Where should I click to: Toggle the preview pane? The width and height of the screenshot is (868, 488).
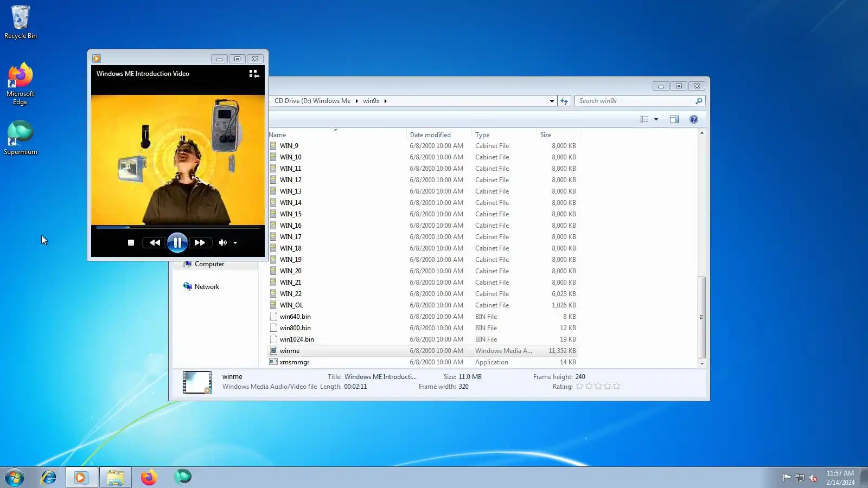click(x=674, y=119)
